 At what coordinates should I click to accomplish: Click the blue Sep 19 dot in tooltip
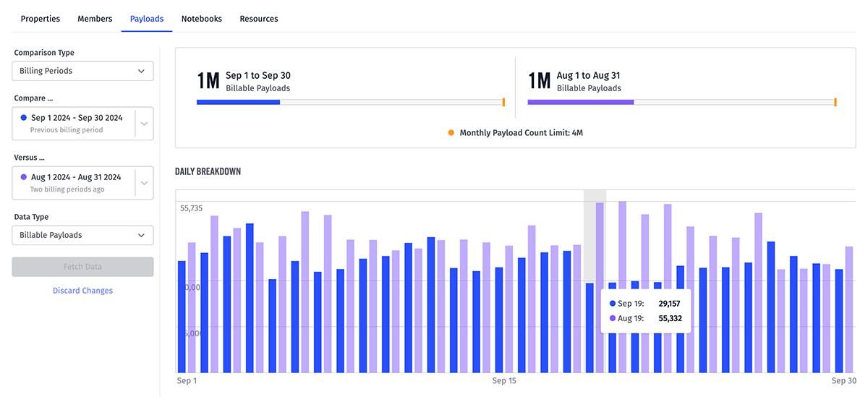[x=613, y=304]
